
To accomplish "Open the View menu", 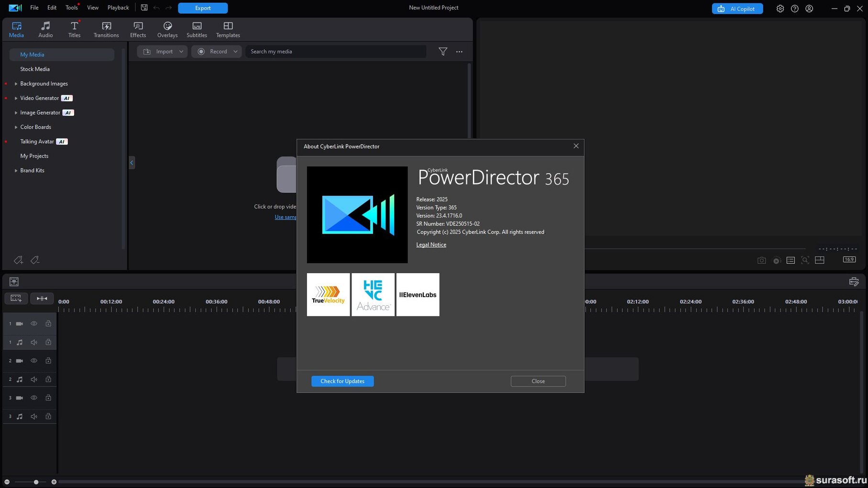I will click(x=93, y=8).
